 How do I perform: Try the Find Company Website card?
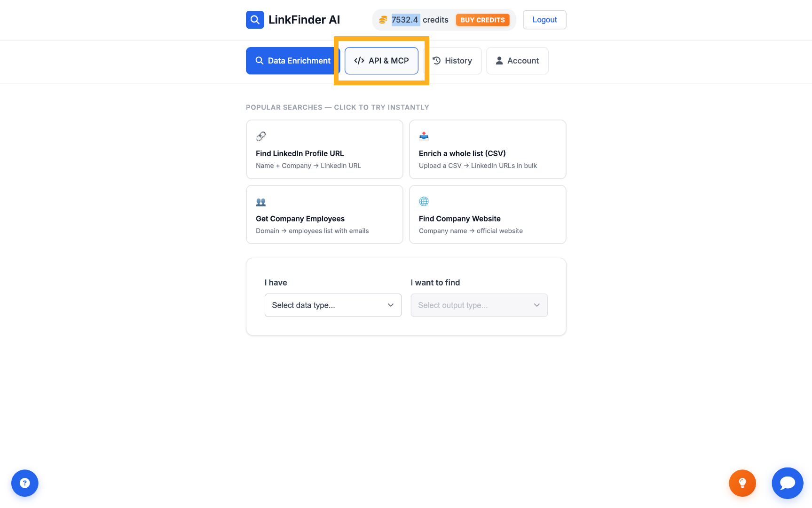[x=488, y=214]
